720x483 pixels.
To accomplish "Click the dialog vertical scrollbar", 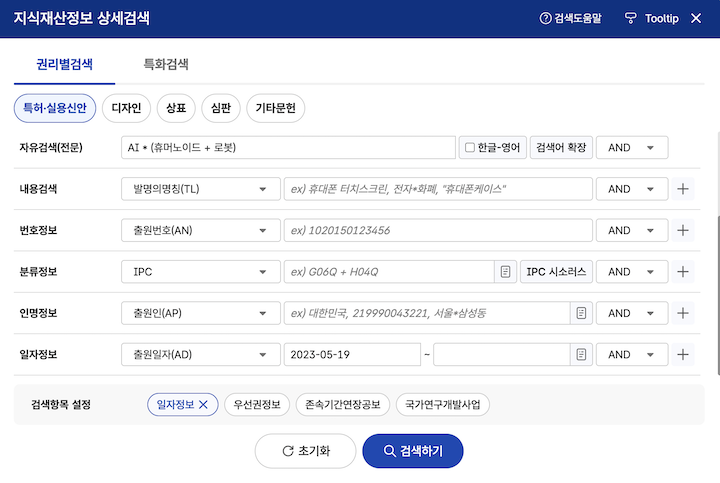I will pos(718,295).
